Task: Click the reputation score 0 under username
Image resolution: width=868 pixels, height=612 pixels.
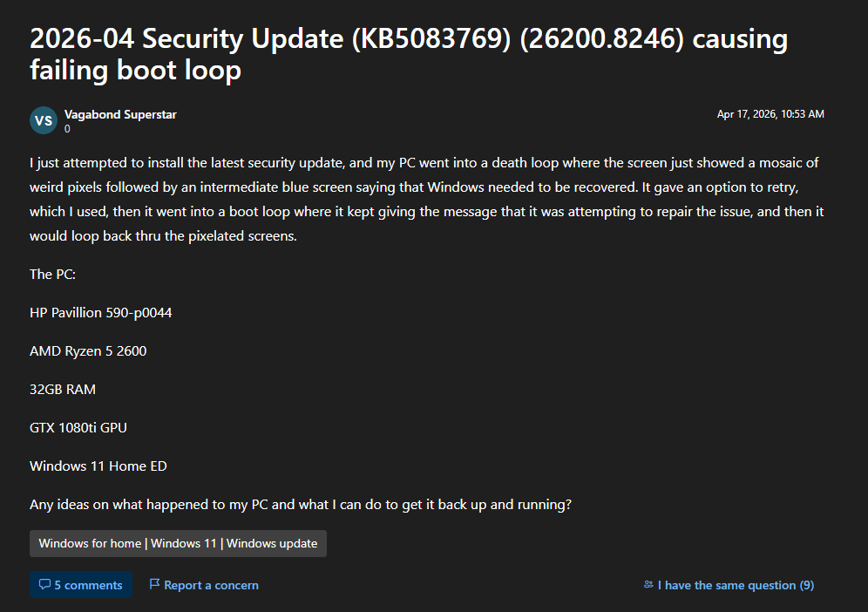Action: [67, 129]
